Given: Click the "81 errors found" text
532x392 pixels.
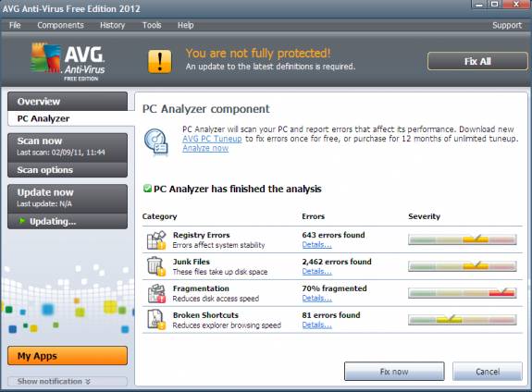Looking at the screenshot, I should (x=331, y=315).
